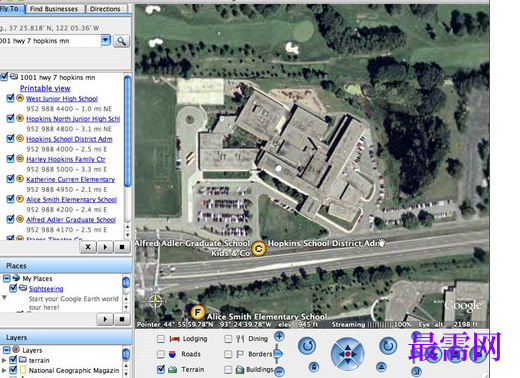Uncheck the Sightseeing folder checkbox
This screenshot has height=378, width=520.
[x=13, y=288]
